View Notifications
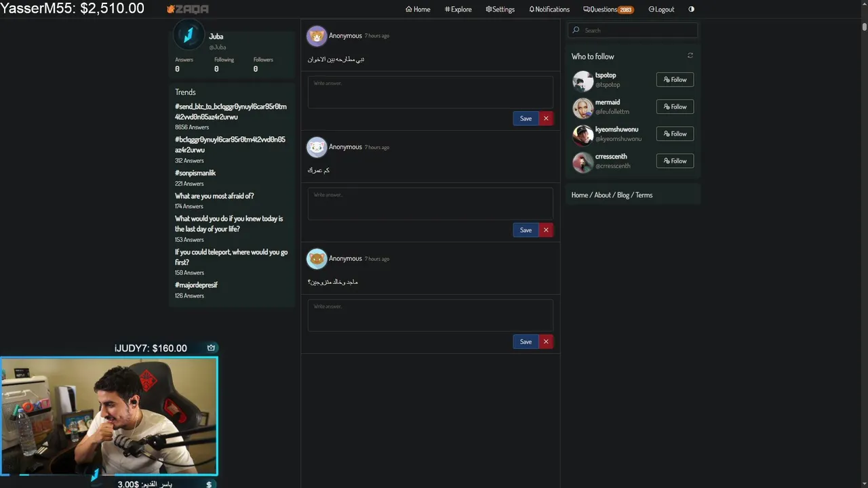868x488 pixels. 549,9
